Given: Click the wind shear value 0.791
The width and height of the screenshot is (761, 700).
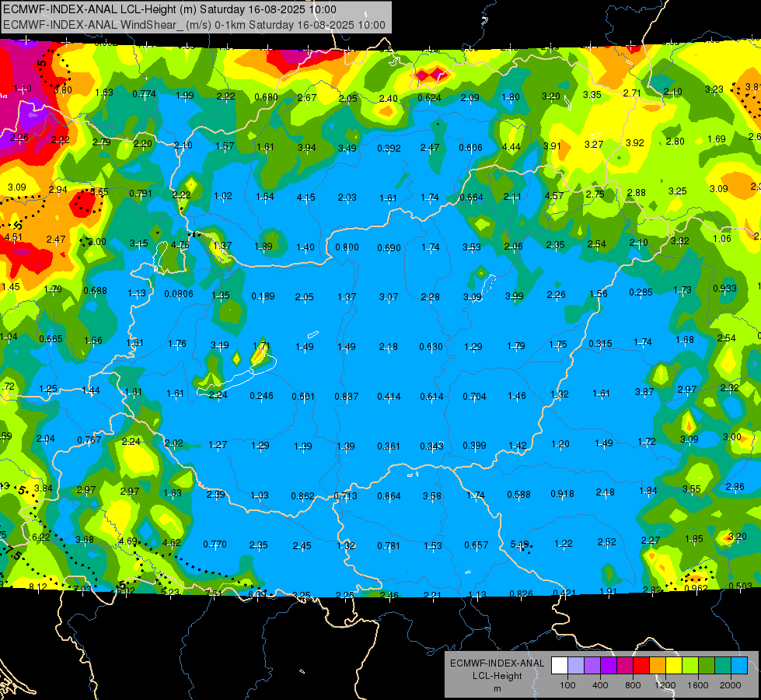Looking at the screenshot, I should (141, 194).
